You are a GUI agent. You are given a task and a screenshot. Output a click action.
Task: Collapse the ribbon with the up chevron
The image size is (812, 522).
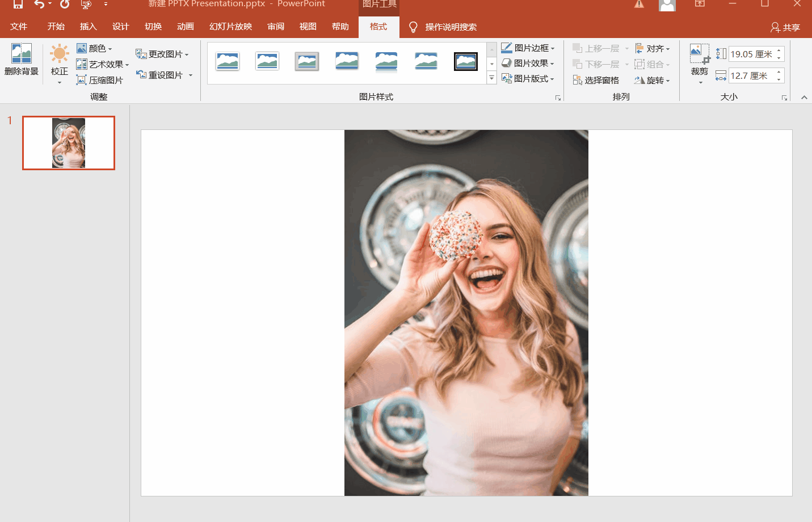[804, 98]
